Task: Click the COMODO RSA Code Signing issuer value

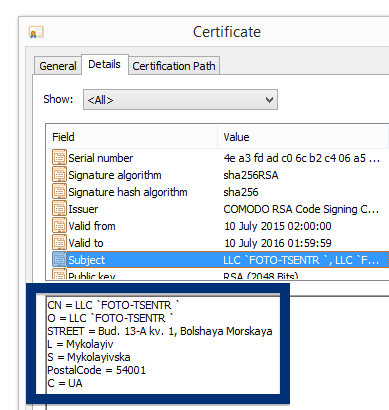Action: (301, 209)
